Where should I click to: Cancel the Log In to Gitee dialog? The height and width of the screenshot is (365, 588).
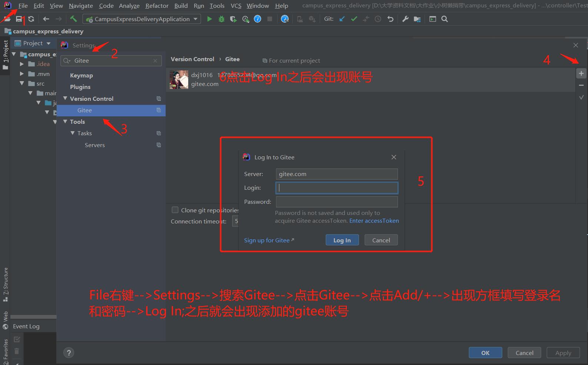(x=381, y=240)
